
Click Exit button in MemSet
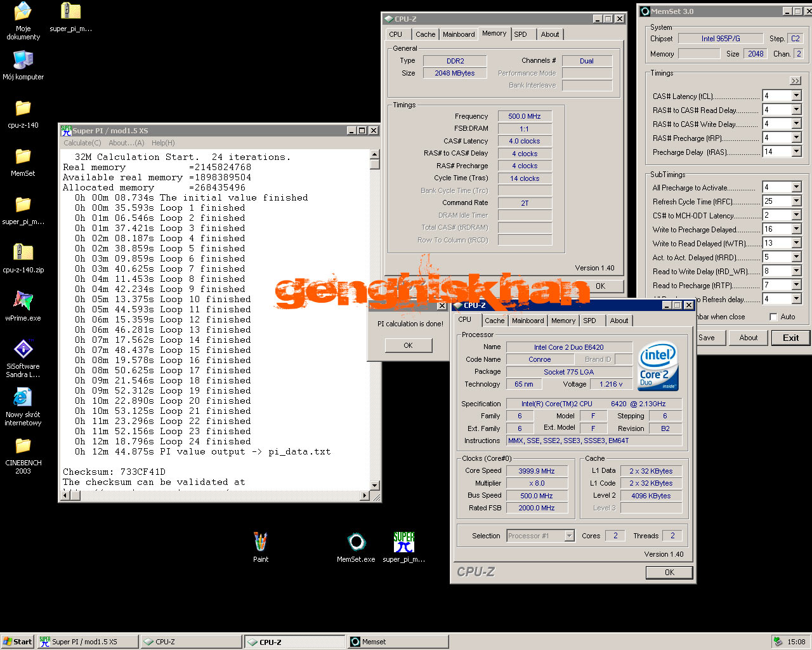(790, 338)
